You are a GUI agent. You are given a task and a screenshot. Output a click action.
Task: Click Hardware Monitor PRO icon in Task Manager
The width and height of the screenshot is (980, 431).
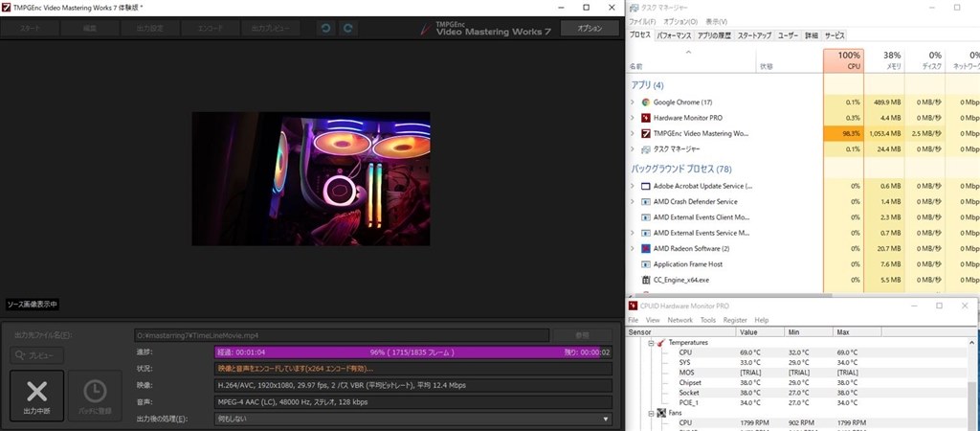tap(646, 118)
